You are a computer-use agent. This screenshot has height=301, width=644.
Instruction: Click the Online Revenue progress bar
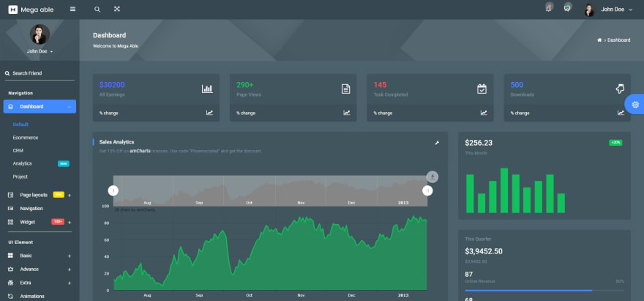point(544,290)
